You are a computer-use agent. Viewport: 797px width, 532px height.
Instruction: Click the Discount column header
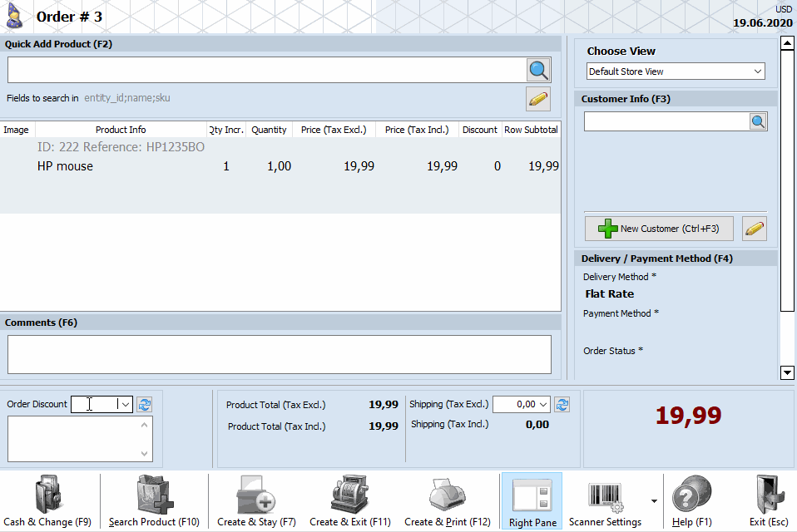[x=480, y=130]
